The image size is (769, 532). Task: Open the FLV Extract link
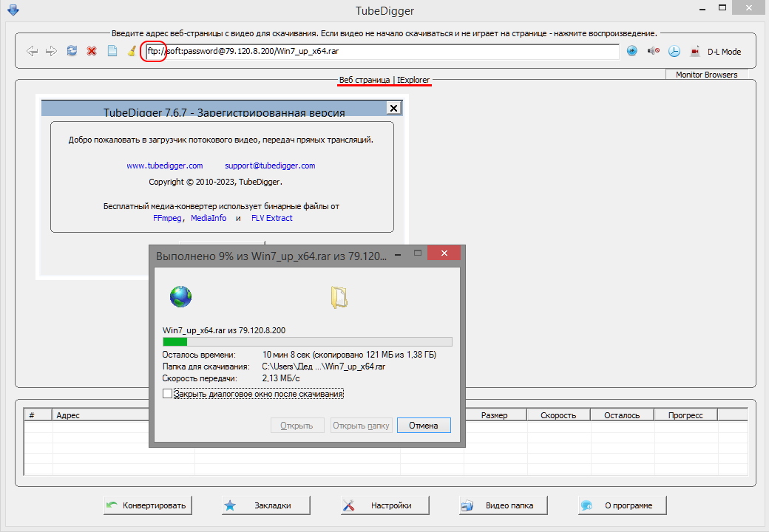pos(271,218)
